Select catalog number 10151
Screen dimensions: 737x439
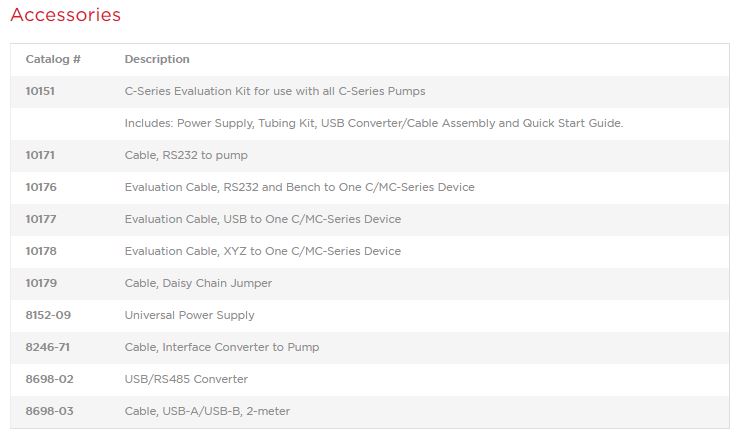(x=41, y=91)
